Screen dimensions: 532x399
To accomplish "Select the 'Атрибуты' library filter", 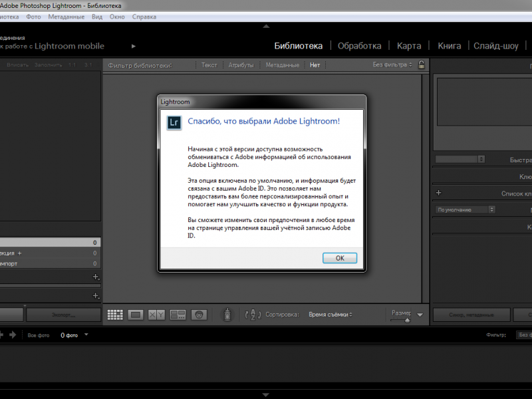I will 241,65.
